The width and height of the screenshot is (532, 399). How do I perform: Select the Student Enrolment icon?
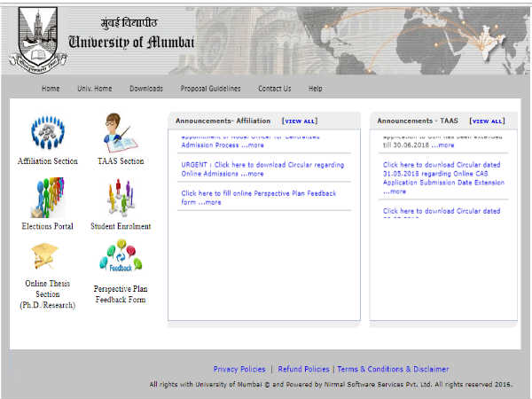pyautogui.click(x=121, y=198)
